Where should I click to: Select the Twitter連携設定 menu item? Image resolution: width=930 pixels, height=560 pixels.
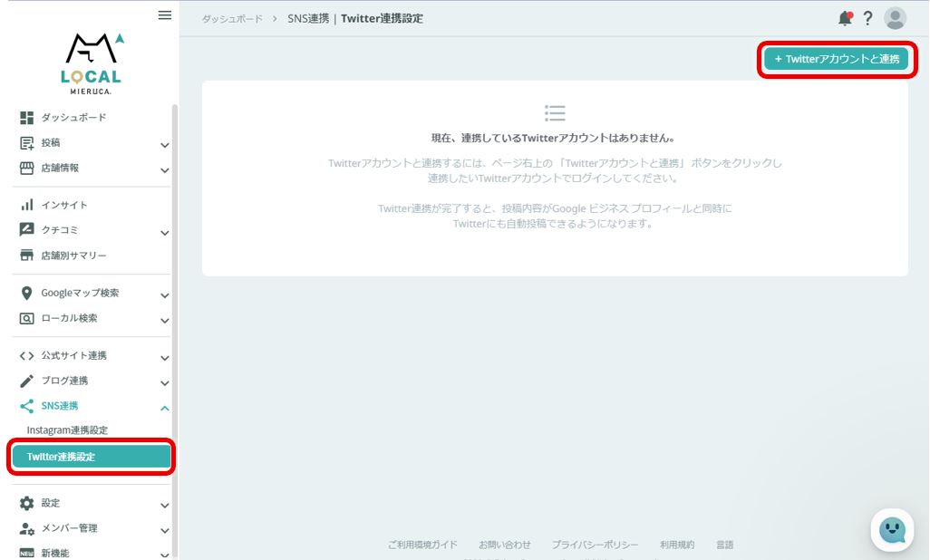click(x=92, y=457)
